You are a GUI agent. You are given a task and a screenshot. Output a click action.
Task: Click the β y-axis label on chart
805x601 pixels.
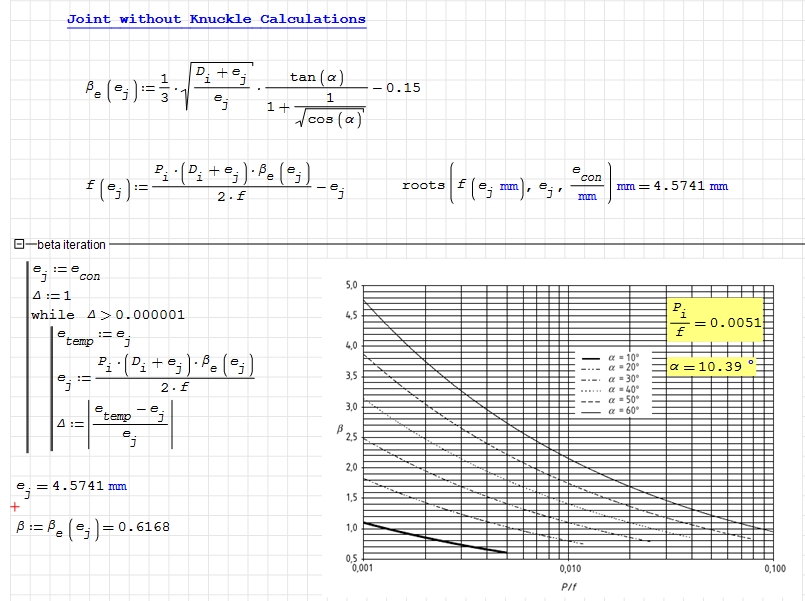point(338,431)
